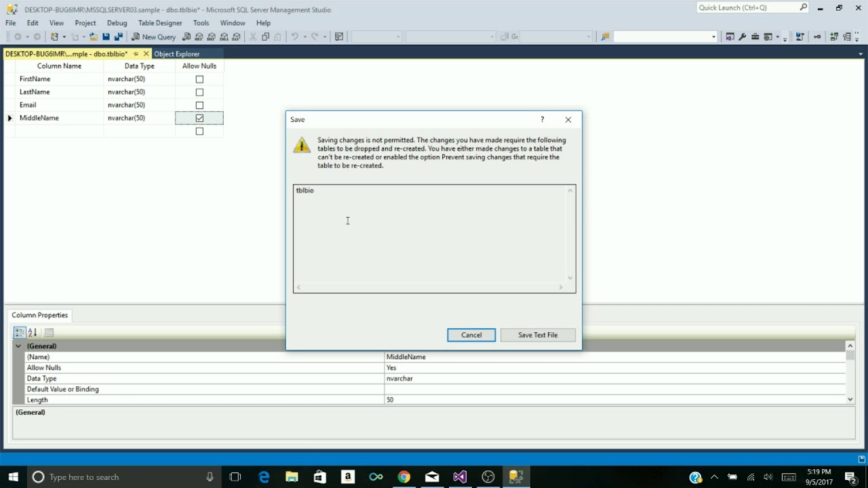Click the properties scrollbar down arrow

point(850,400)
